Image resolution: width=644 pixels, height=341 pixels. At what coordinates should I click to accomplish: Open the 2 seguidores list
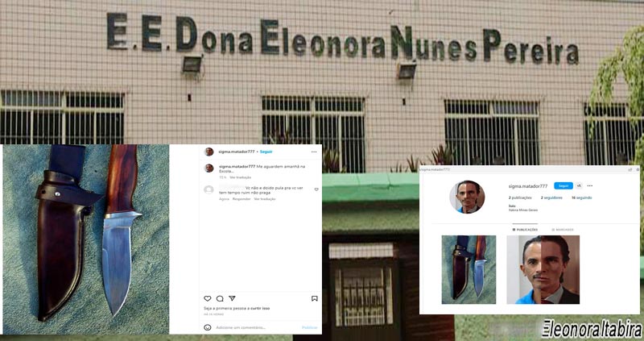(x=551, y=198)
